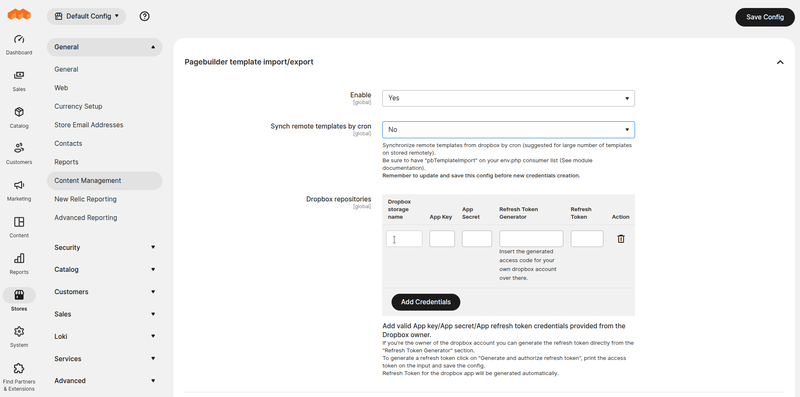The image size is (800, 397).
Task: Expand the Advanced config group
Action: pos(105,381)
